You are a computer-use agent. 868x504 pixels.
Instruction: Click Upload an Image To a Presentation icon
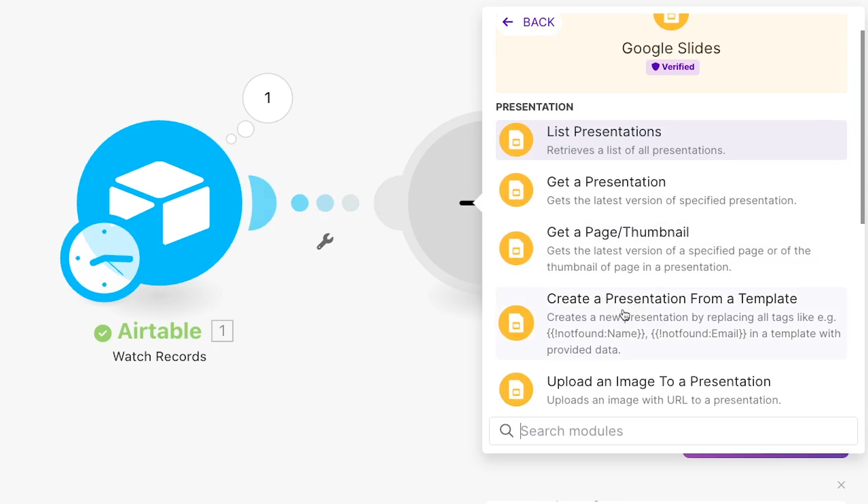pyautogui.click(x=516, y=389)
